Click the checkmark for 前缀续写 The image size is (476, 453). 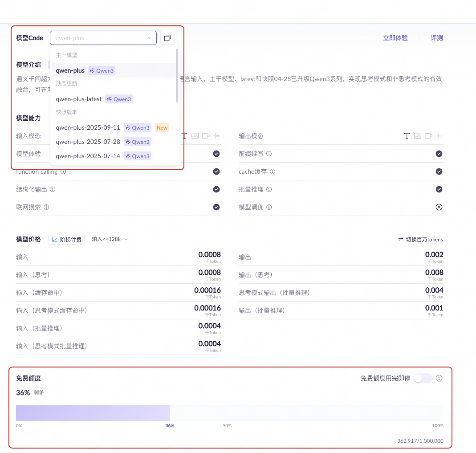tap(439, 154)
